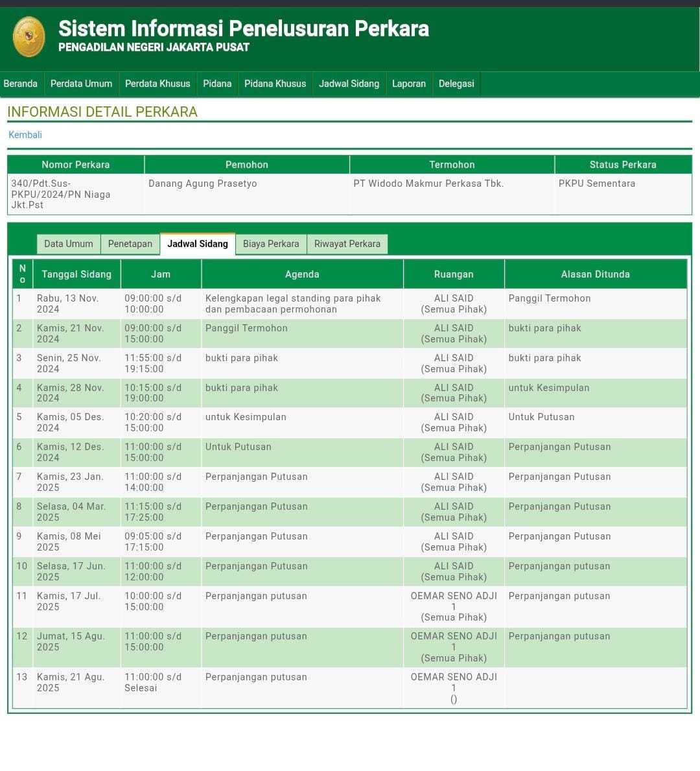Click time 11:00:00 s/d 14:00:00
Image resolution: width=700 pixels, height=771 pixels.
[x=153, y=482]
